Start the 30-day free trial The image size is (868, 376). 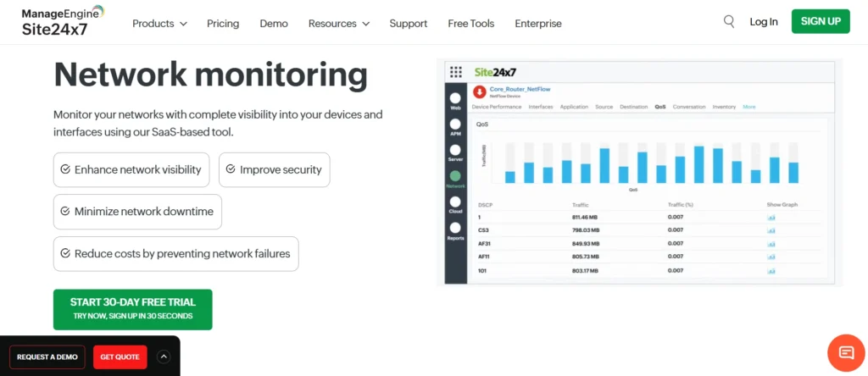pyautogui.click(x=133, y=310)
